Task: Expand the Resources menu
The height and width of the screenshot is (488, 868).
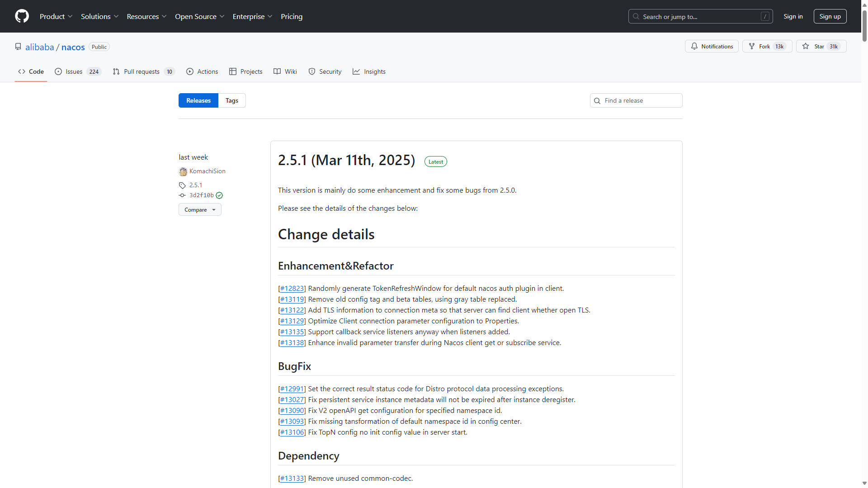Action: tap(146, 16)
